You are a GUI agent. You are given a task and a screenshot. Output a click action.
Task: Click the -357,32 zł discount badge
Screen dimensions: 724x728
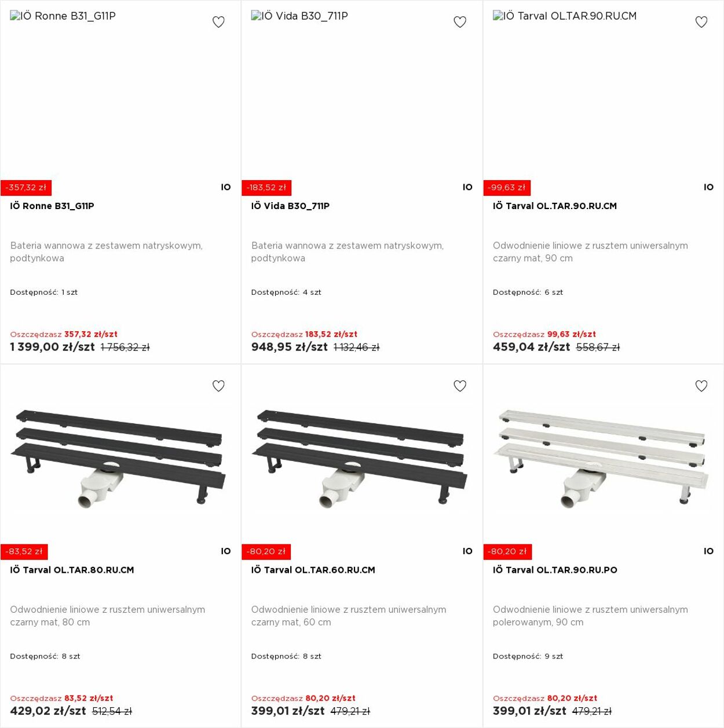click(26, 188)
